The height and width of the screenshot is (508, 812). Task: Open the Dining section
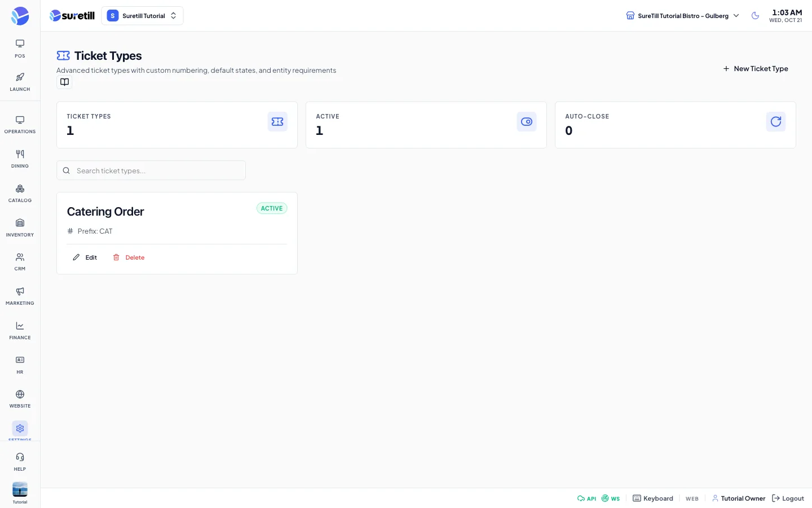(x=20, y=159)
